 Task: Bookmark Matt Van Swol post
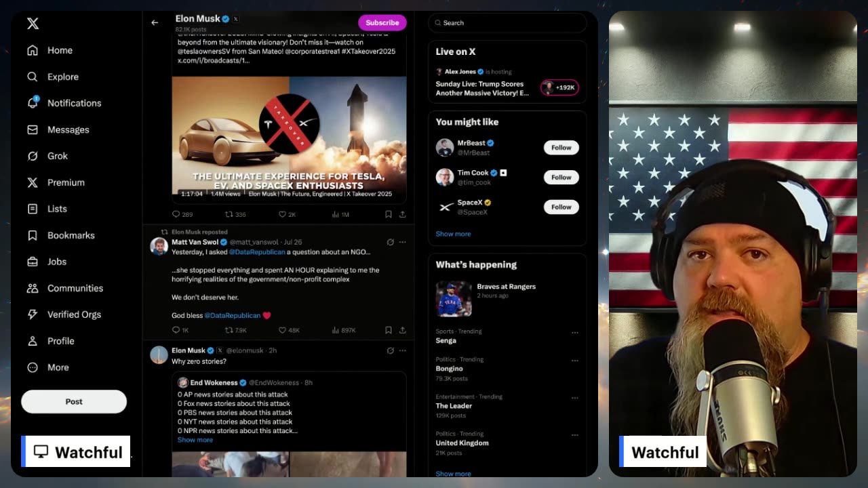pos(389,330)
